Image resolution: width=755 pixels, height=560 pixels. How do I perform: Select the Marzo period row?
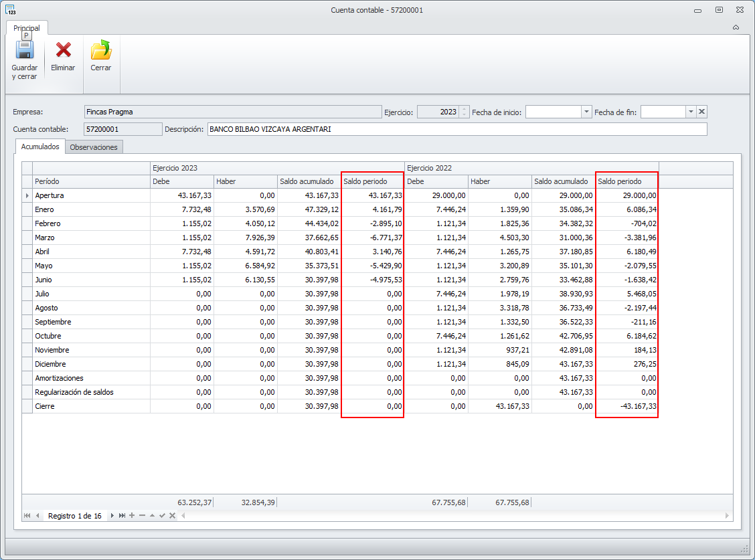click(x=91, y=238)
